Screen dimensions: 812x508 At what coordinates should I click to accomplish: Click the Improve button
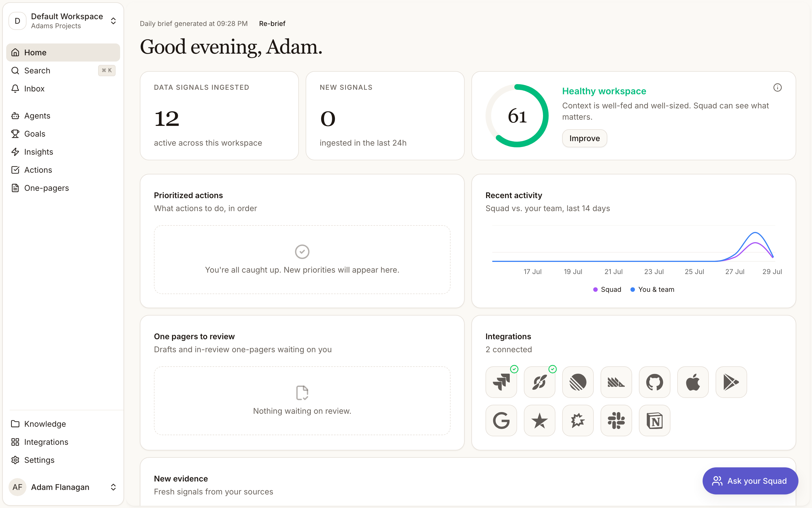(x=584, y=138)
